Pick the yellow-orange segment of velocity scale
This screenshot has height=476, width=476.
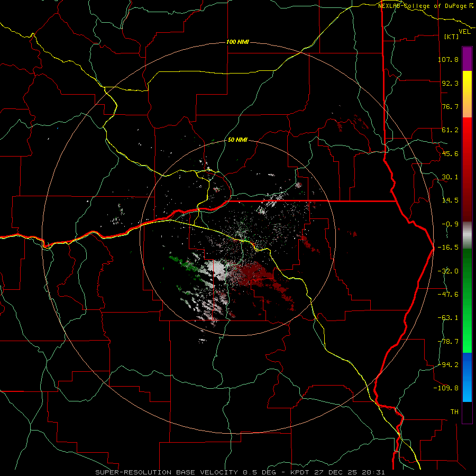click(467, 94)
